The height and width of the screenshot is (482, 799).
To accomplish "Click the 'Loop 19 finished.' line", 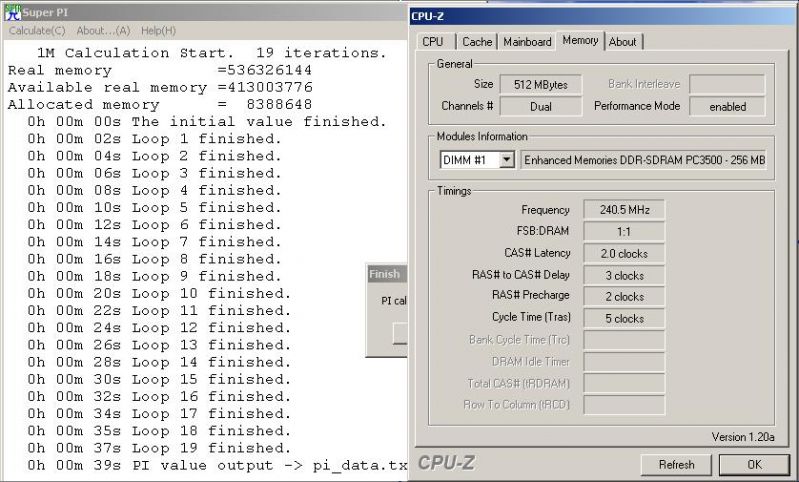I will pos(159,448).
